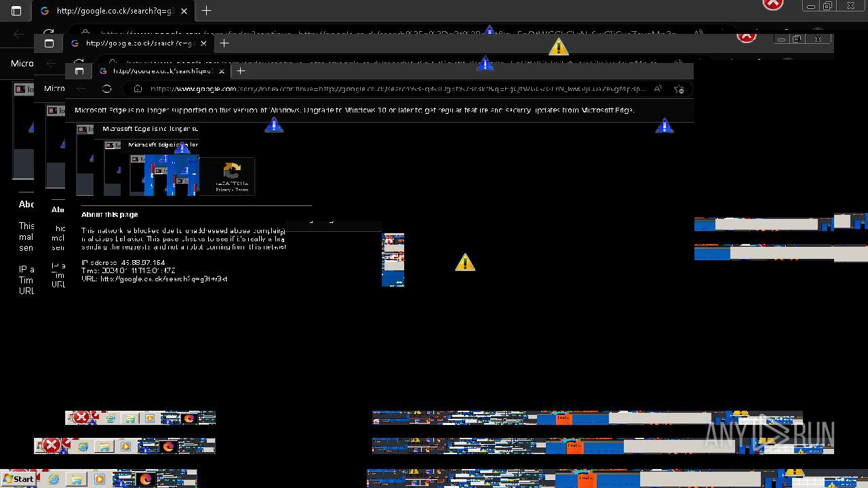
Task: Click the IP address line text
Action: click(x=123, y=262)
